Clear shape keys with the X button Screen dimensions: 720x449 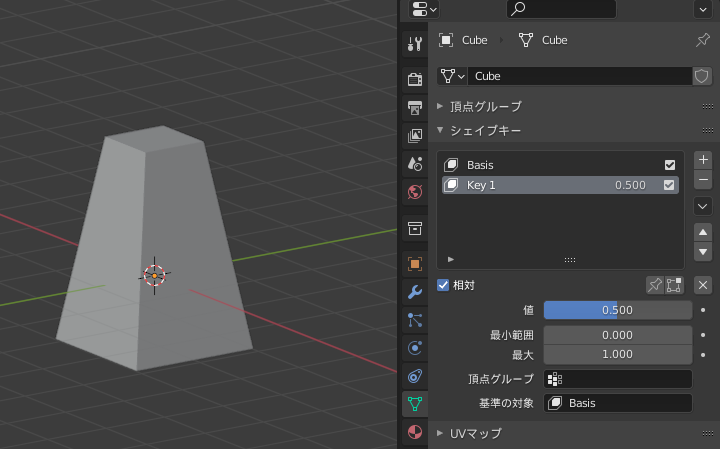[x=703, y=285]
